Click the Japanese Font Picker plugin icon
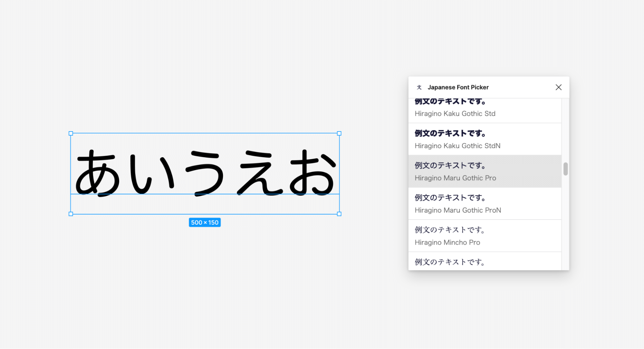This screenshot has height=349, width=644. (419, 87)
